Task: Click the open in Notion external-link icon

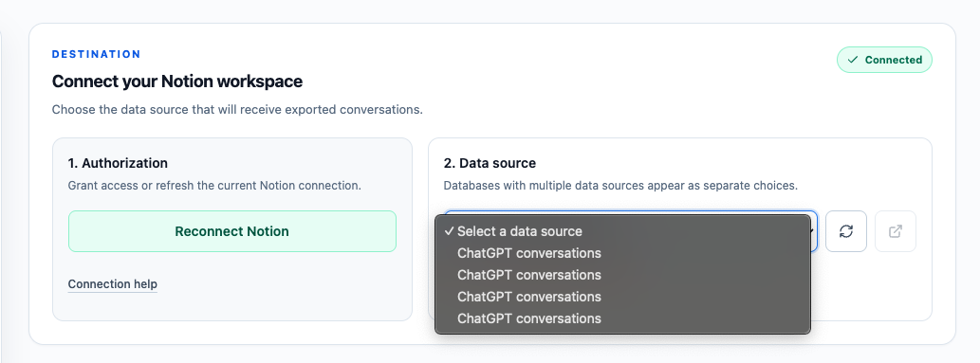Action: tap(895, 231)
